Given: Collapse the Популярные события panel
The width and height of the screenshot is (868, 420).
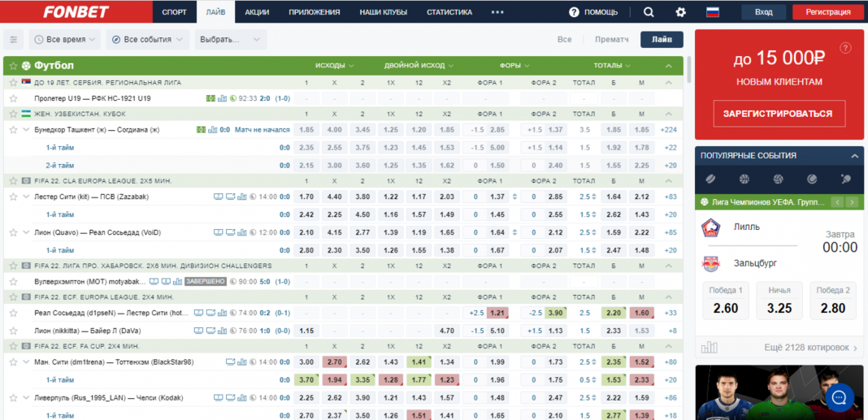Looking at the screenshot, I should (x=854, y=156).
